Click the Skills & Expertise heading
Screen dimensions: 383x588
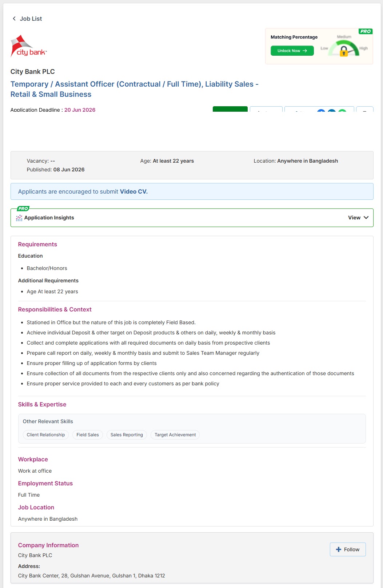[x=42, y=404]
